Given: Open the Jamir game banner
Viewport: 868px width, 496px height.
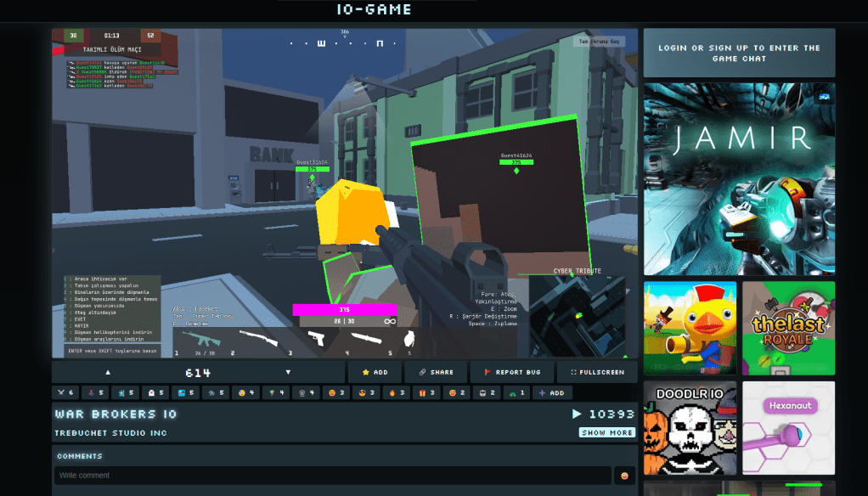Looking at the screenshot, I should [739, 178].
